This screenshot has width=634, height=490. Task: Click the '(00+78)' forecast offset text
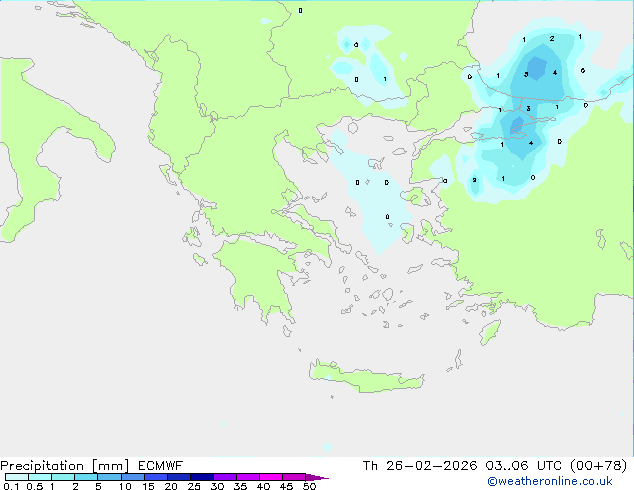pyautogui.click(x=598, y=466)
